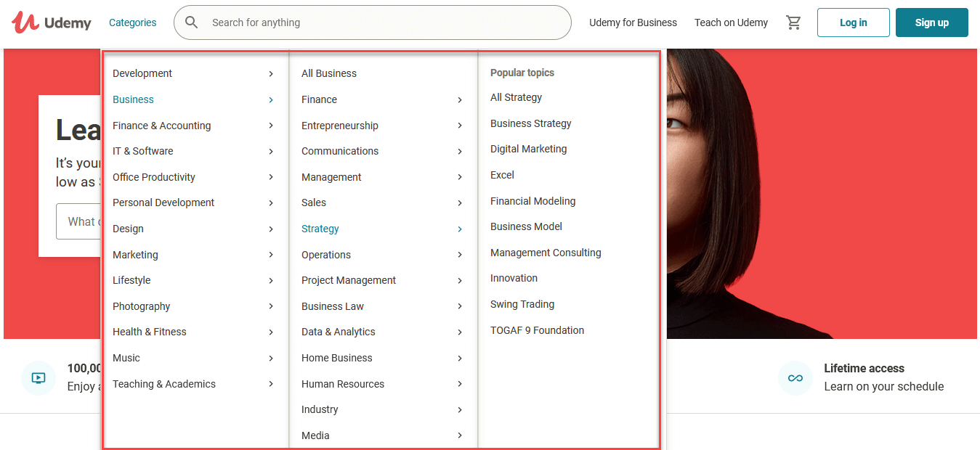The width and height of the screenshot is (980, 450).
Task: Open the Innovation topic
Action: tap(514, 278)
